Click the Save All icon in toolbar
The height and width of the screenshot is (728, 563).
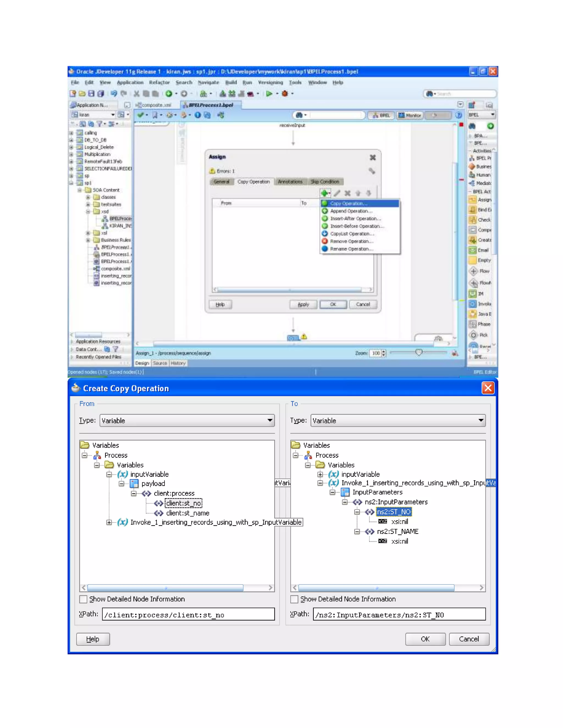pos(100,94)
